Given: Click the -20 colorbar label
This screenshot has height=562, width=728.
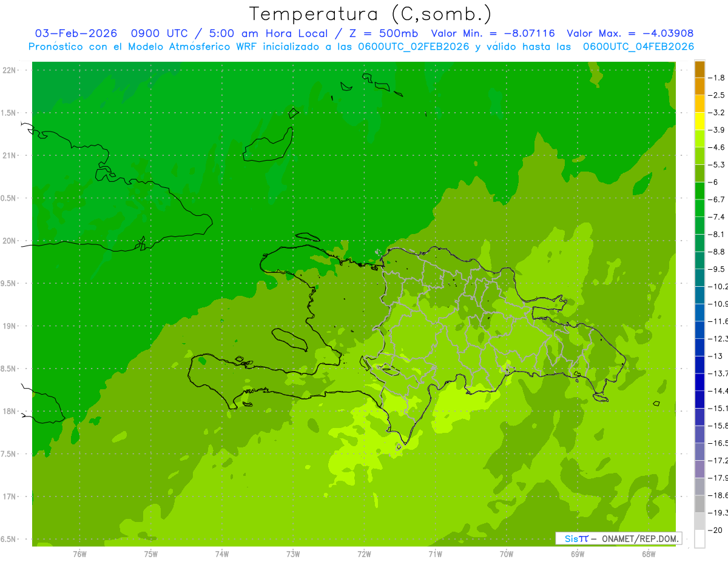Looking at the screenshot, I should (x=715, y=530).
